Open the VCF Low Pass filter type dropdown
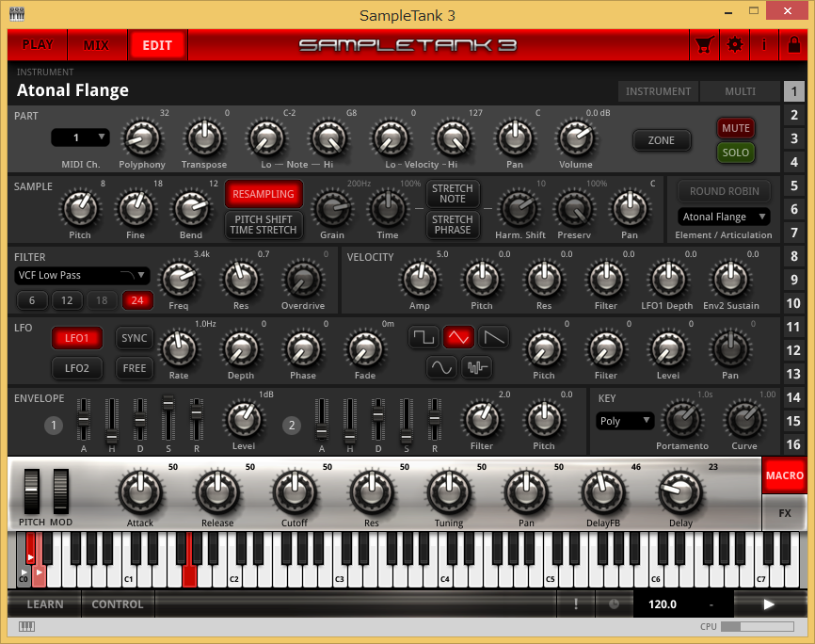The height and width of the screenshot is (644, 815). click(x=82, y=275)
